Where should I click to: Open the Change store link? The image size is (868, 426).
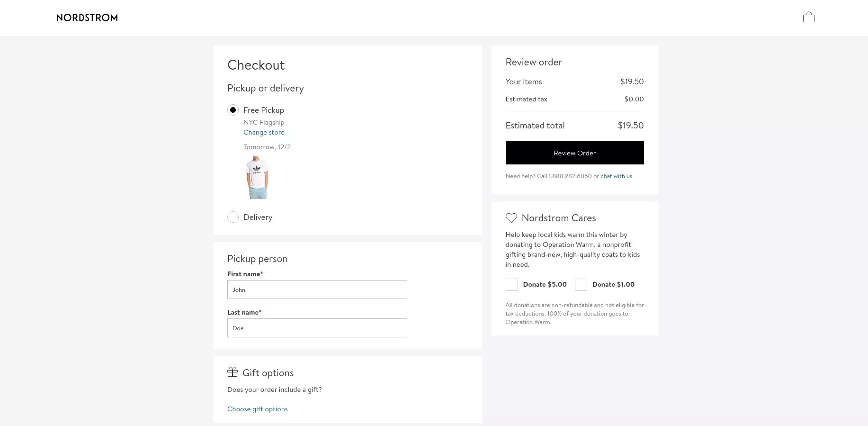[264, 132]
